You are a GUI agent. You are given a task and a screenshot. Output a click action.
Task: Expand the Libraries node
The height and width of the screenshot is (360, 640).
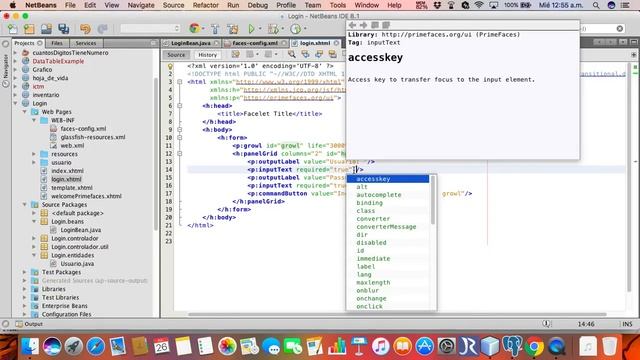pyautogui.click(x=25, y=289)
